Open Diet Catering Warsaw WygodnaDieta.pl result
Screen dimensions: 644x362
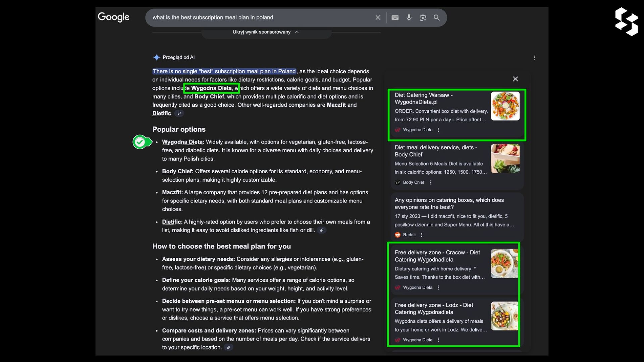coord(424,98)
